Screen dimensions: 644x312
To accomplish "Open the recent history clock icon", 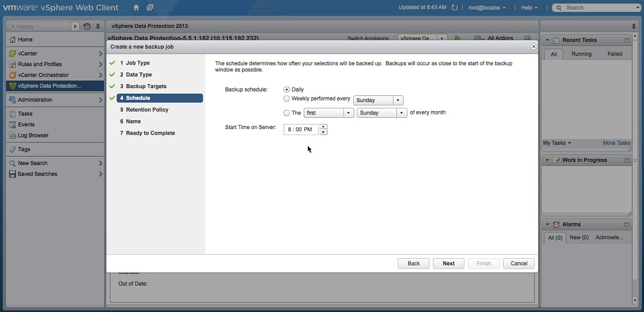I will pyautogui.click(x=86, y=26).
